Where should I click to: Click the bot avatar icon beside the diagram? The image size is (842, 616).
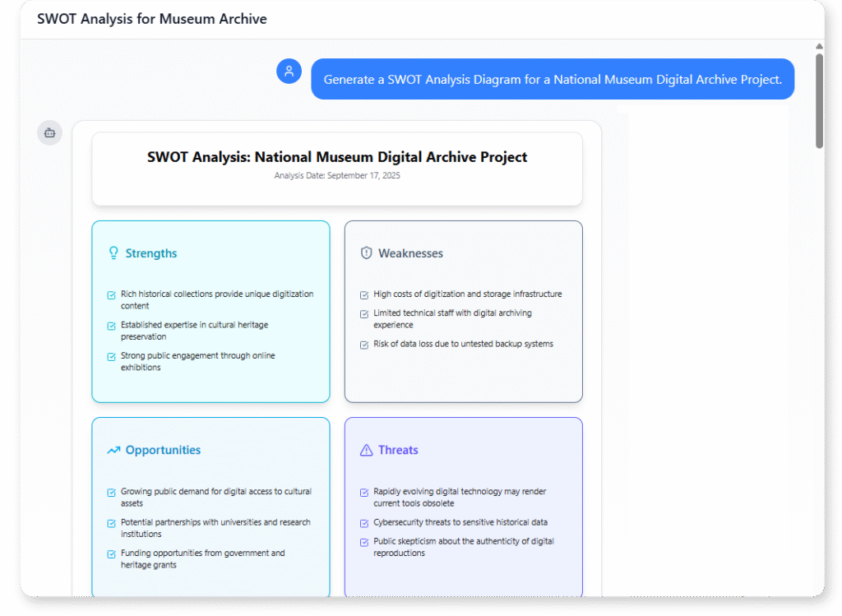pos(49,132)
